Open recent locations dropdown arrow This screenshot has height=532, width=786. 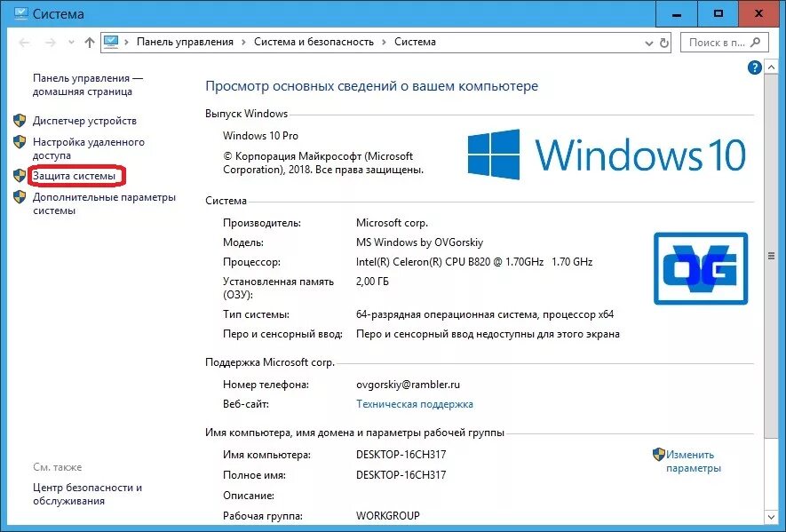[71, 43]
